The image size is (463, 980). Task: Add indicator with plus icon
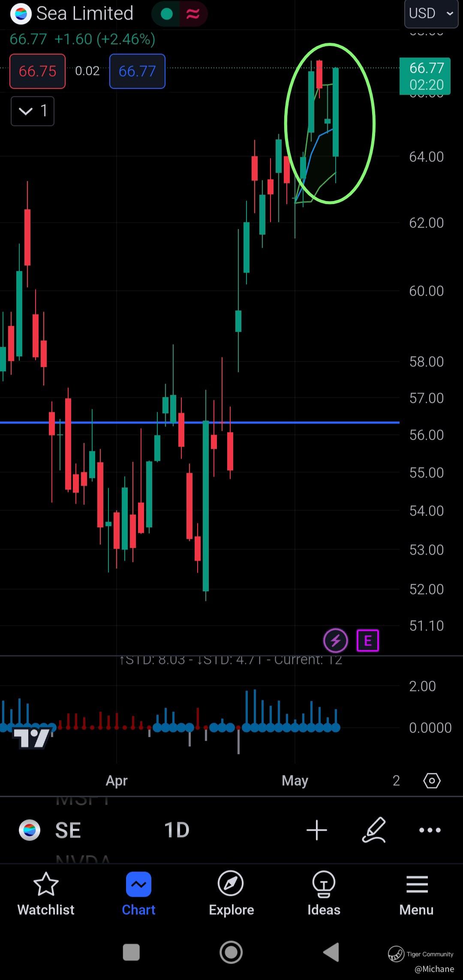[x=317, y=830]
